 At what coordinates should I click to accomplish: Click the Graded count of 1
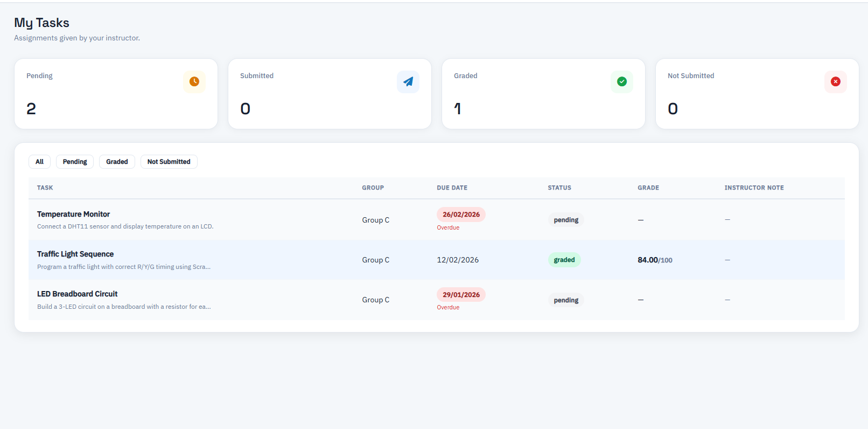click(458, 109)
